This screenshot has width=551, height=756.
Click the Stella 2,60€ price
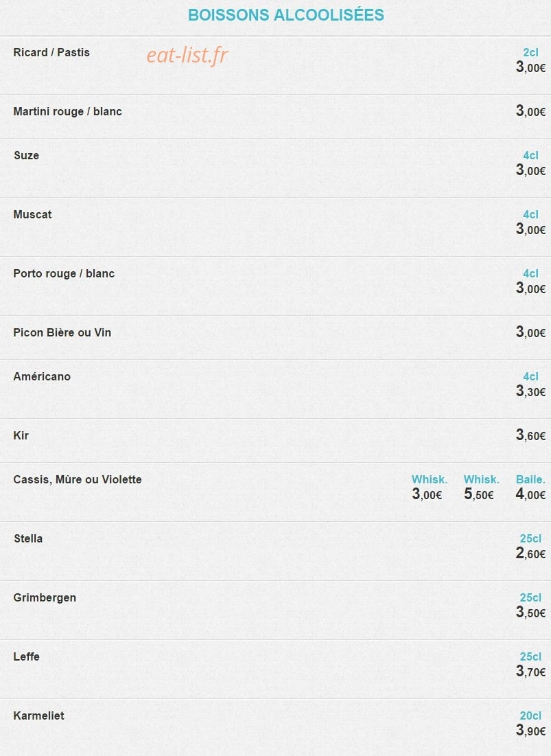(x=531, y=553)
